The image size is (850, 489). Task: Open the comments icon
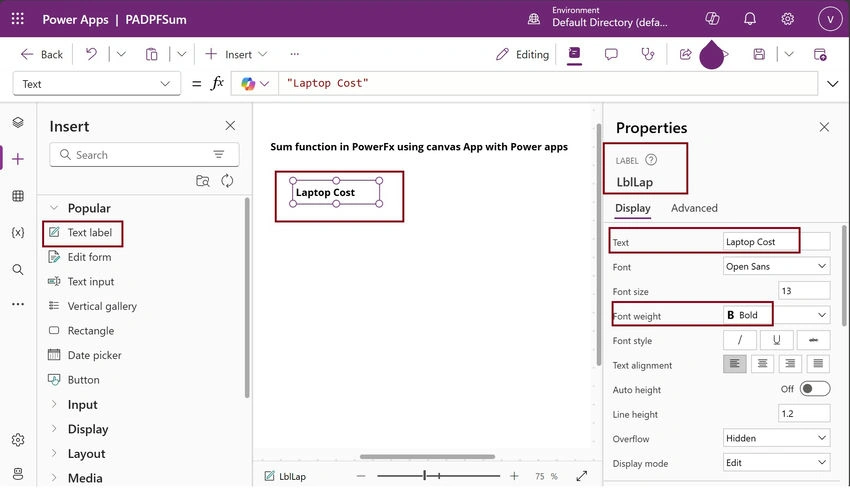click(x=611, y=54)
